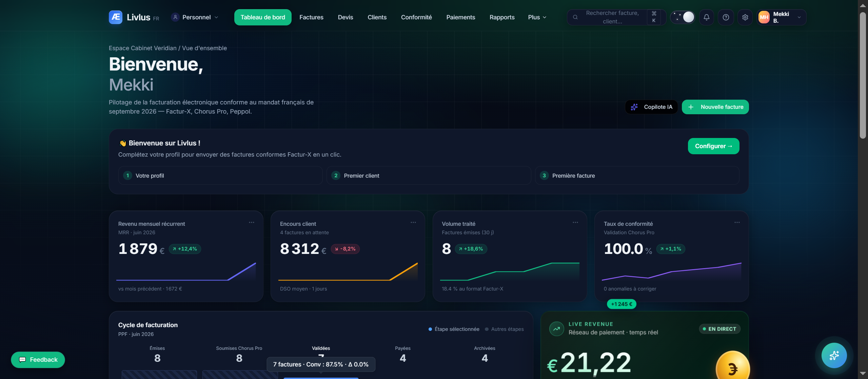Screen dimensions: 868x379
Task: Select the Validées cycle stage
Action: 321,348
